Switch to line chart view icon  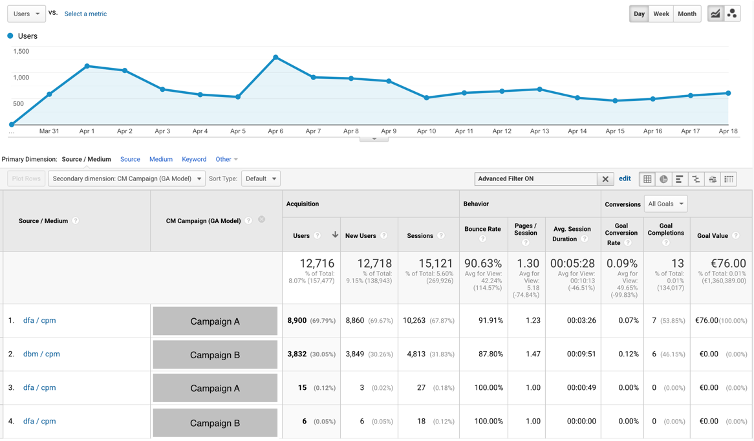coord(716,14)
